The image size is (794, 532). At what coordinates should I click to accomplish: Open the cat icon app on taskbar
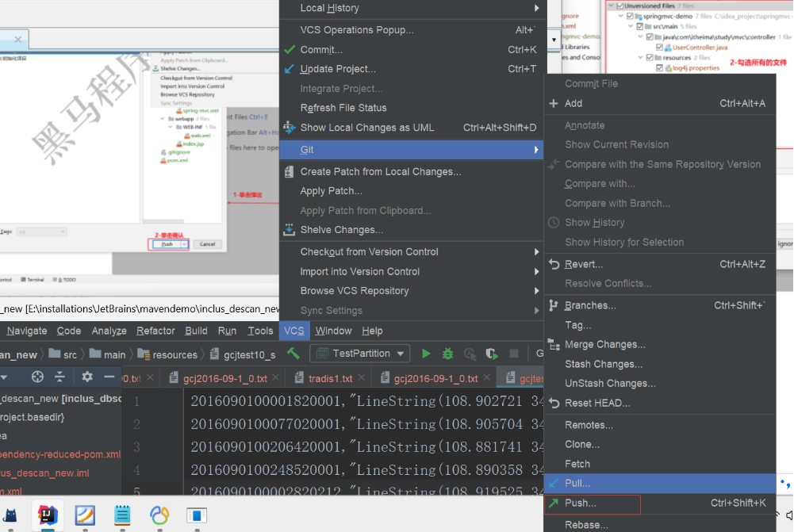tap(10, 515)
